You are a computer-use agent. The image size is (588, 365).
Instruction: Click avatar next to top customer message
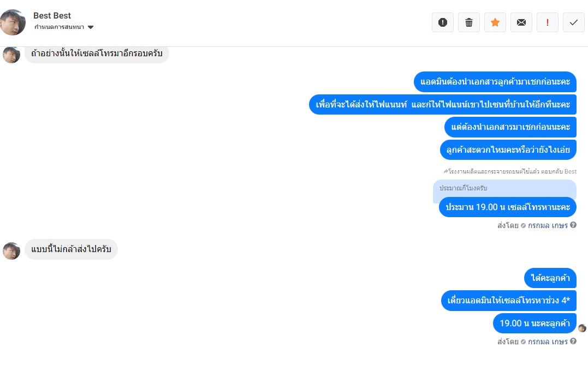click(x=11, y=55)
